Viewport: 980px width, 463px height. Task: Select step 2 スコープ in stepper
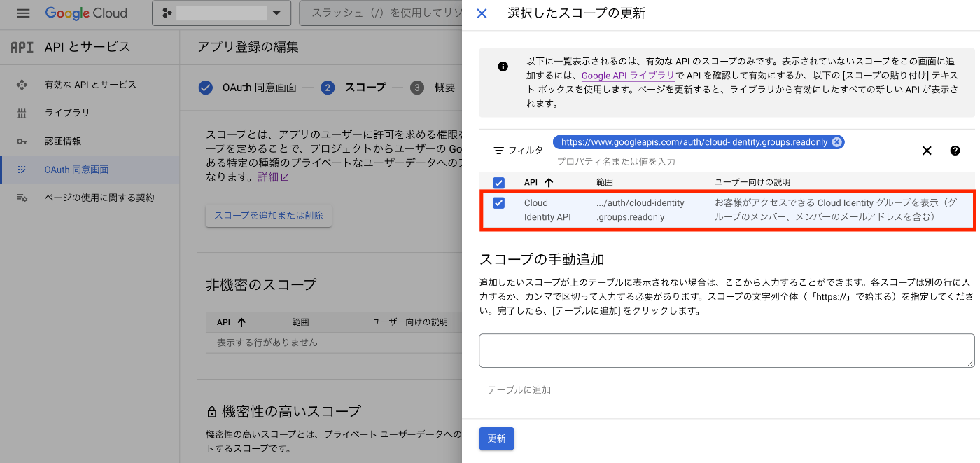pos(353,88)
